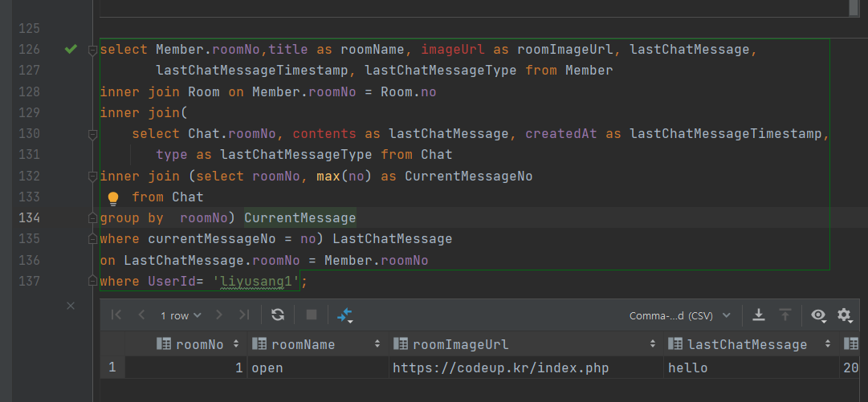Select the roomName column header
Image resolution: width=868 pixels, height=402 pixels.
318,344
